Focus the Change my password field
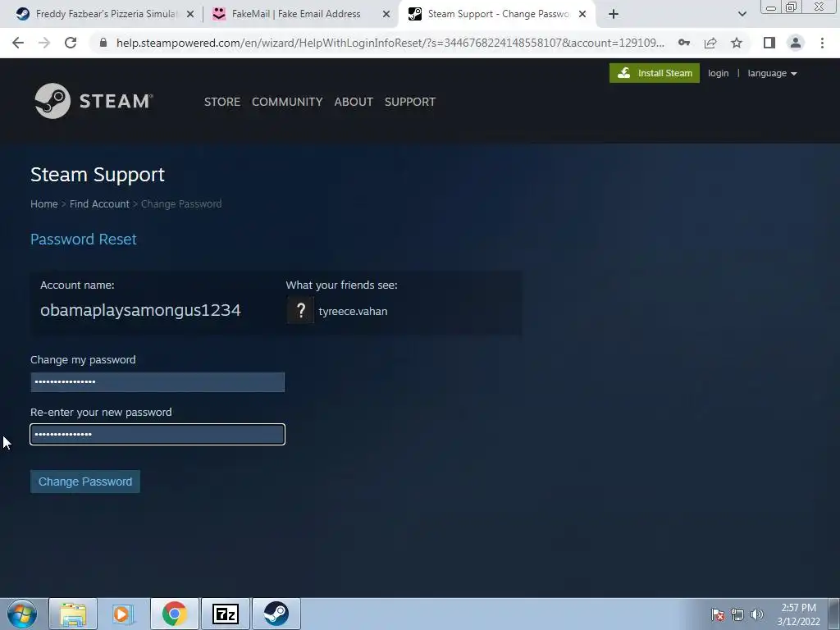Viewport: 840px width, 630px height. (x=157, y=382)
